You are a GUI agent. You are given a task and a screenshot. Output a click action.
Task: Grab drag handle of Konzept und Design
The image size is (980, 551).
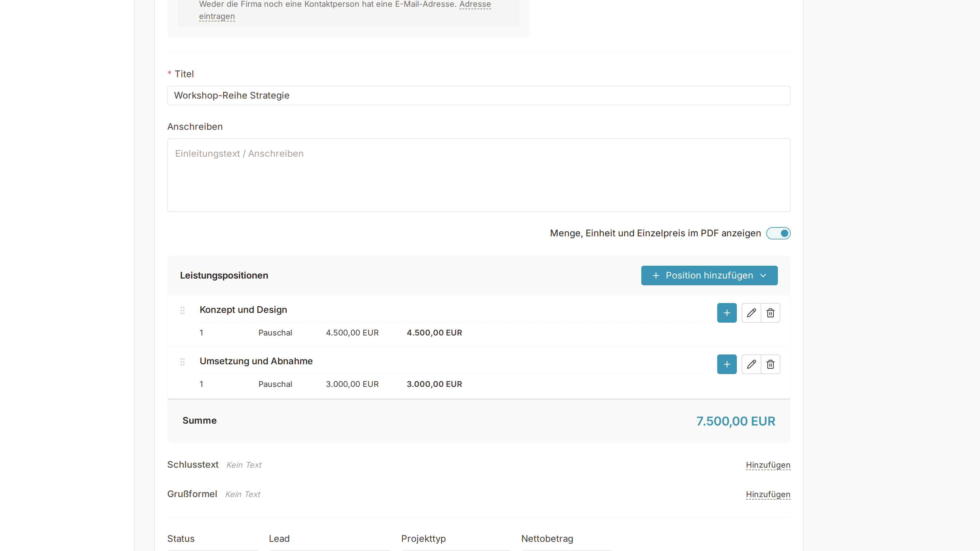click(x=183, y=310)
